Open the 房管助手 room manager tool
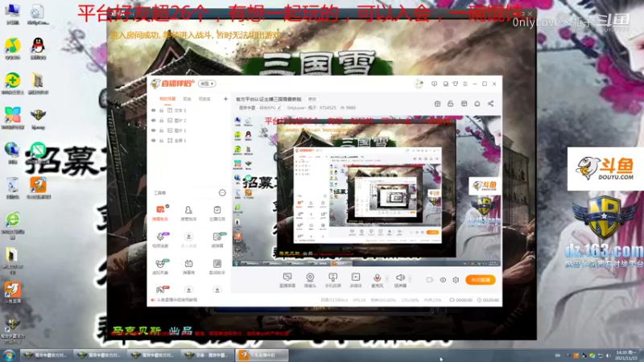The image size is (644, 362). point(188,213)
